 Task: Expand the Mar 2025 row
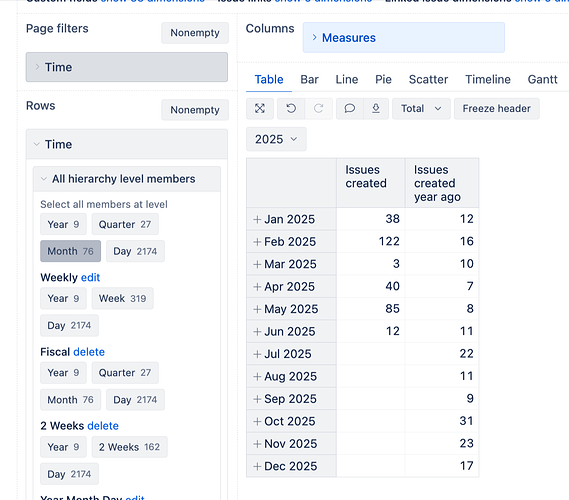tap(257, 265)
